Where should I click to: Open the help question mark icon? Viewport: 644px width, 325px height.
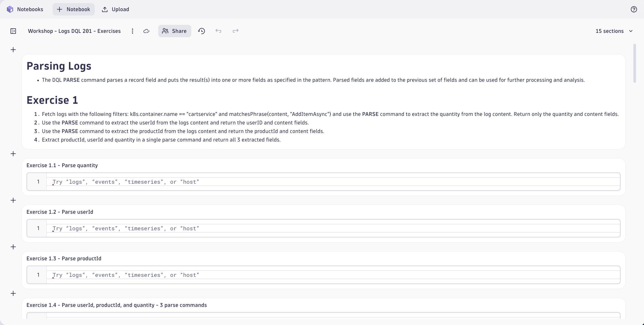tap(634, 9)
